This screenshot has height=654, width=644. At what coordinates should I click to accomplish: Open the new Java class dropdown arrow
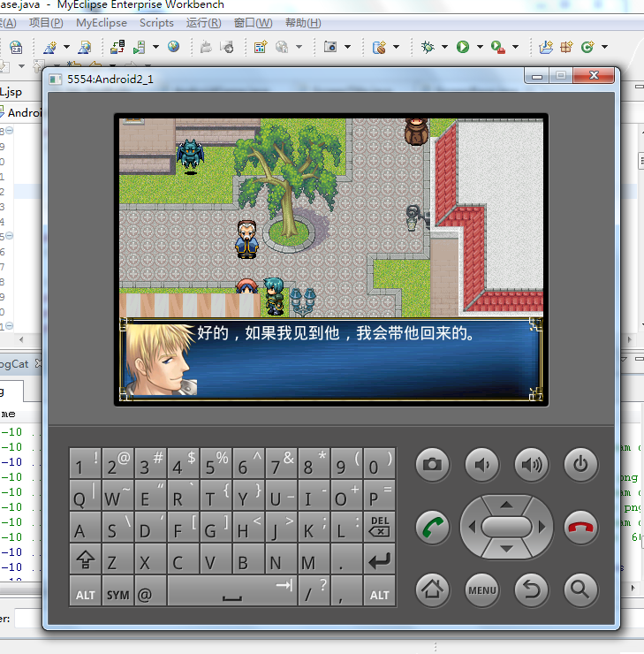click(x=605, y=47)
